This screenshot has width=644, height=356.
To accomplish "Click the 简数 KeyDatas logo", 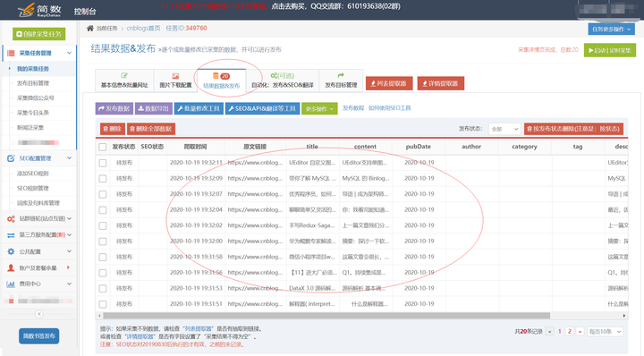I will point(39,10).
